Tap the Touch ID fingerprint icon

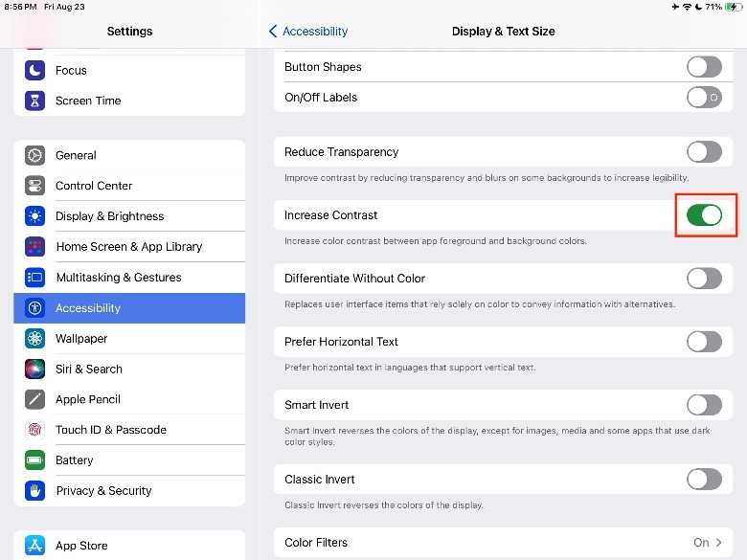(35, 430)
